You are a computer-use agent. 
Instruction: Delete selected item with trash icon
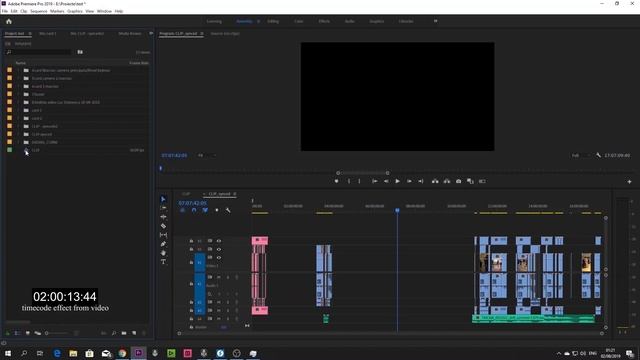point(144,333)
